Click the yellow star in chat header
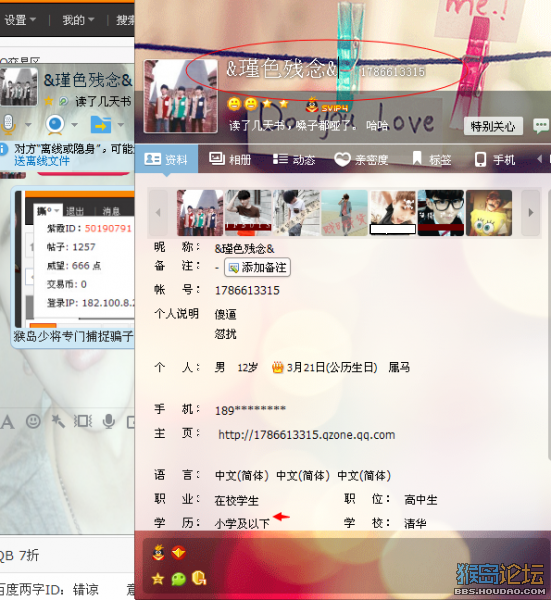The image size is (551, 600). coord(48,101)
